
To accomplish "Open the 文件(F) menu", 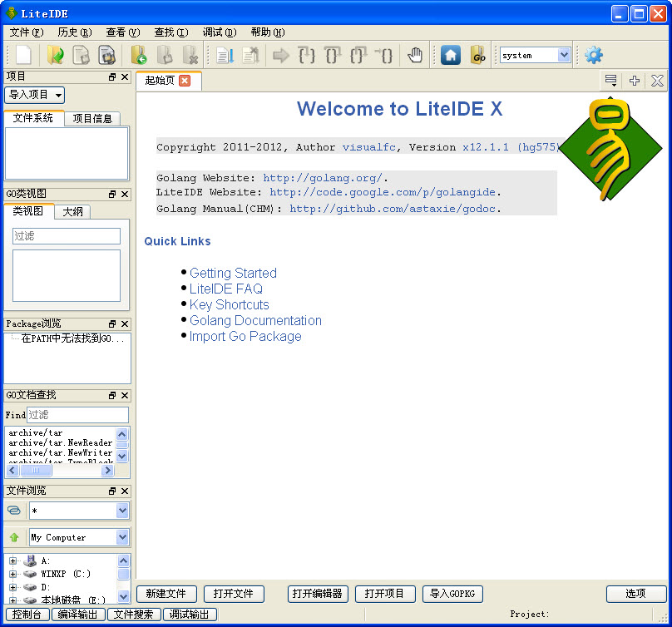I will [27, 32].
